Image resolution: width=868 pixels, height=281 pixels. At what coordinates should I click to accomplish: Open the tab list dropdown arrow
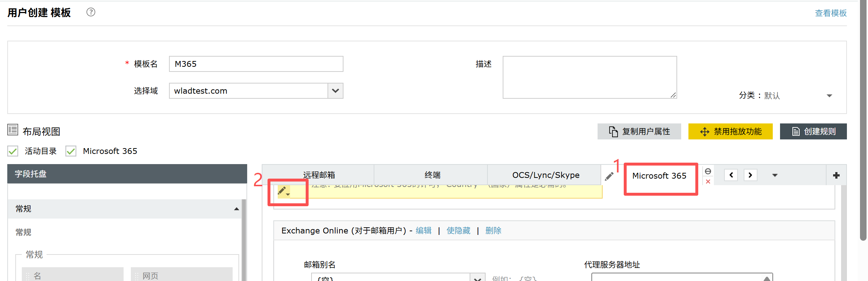click(775, 175)
